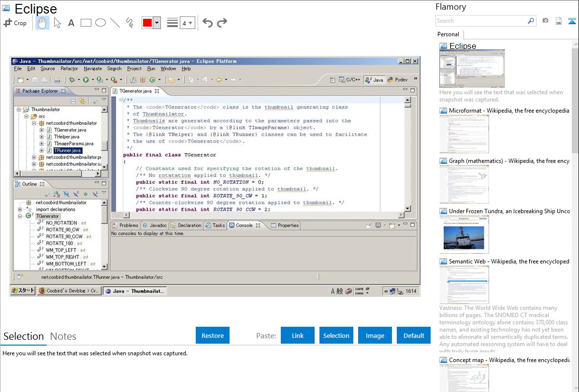Activate the hand pan tool
The image size is (579, 392).
pyautogui.click(x=43, y=23)
